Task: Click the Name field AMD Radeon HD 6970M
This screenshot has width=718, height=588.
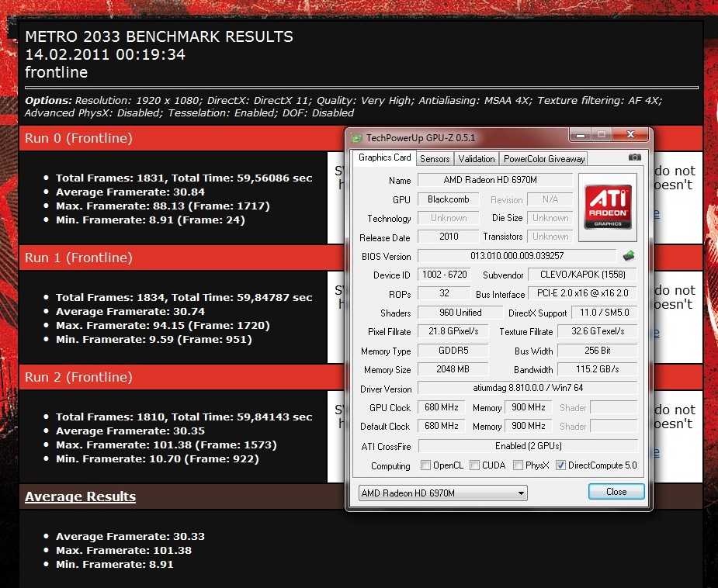Action: point(495,180)
